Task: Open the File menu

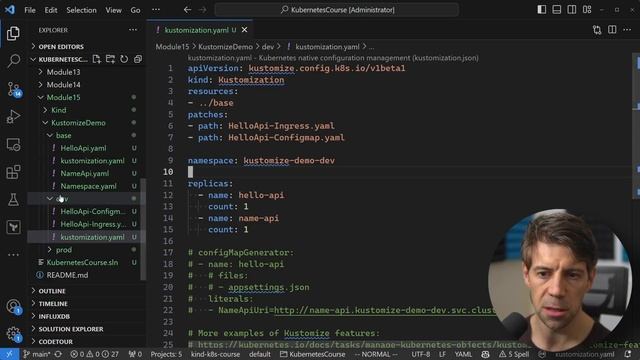Action: pyautogui.click(x=30, y=10)
